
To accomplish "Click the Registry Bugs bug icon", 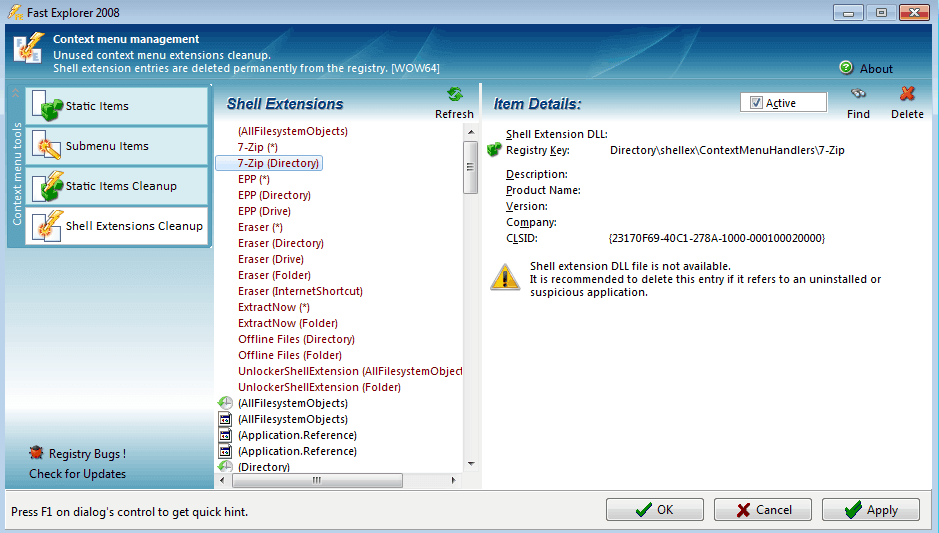I will [36, 453].
